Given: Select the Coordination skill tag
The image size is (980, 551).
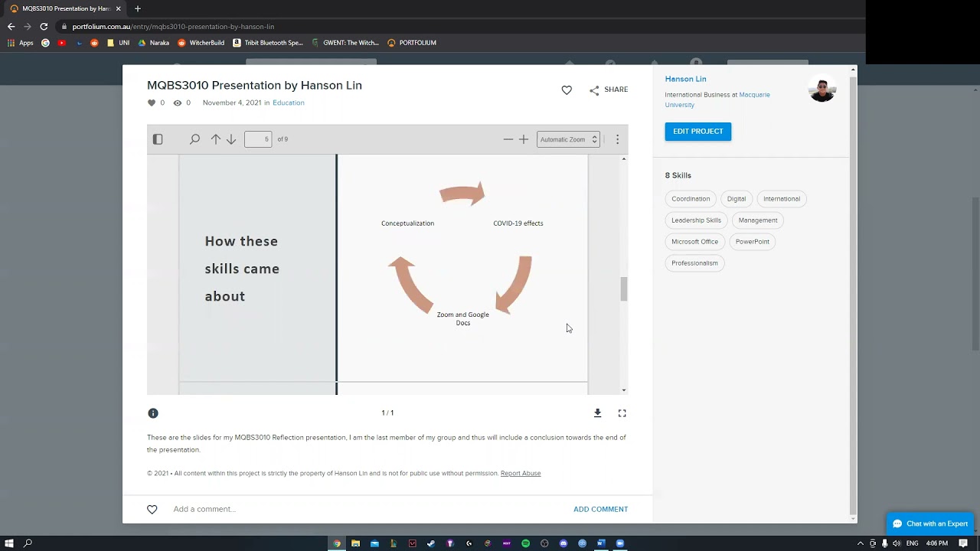Looking at the screenshot, I should tap(691, 199).
